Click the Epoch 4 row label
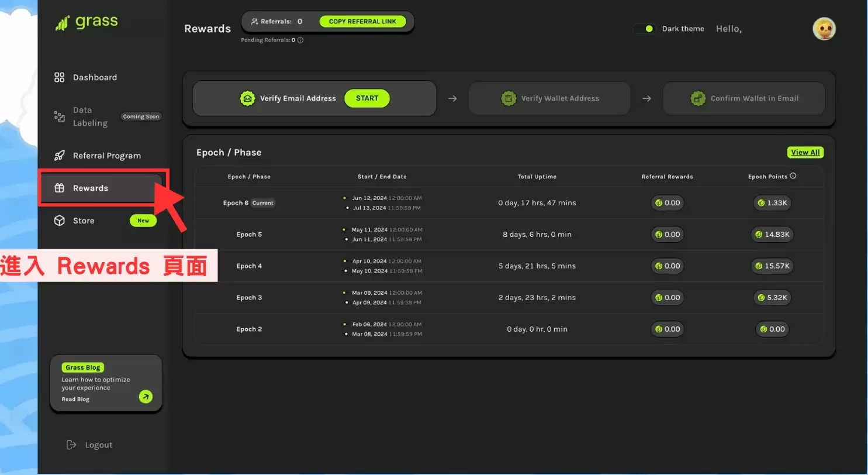The width and height of the screenshot is (868, 475). pos(249,266)
